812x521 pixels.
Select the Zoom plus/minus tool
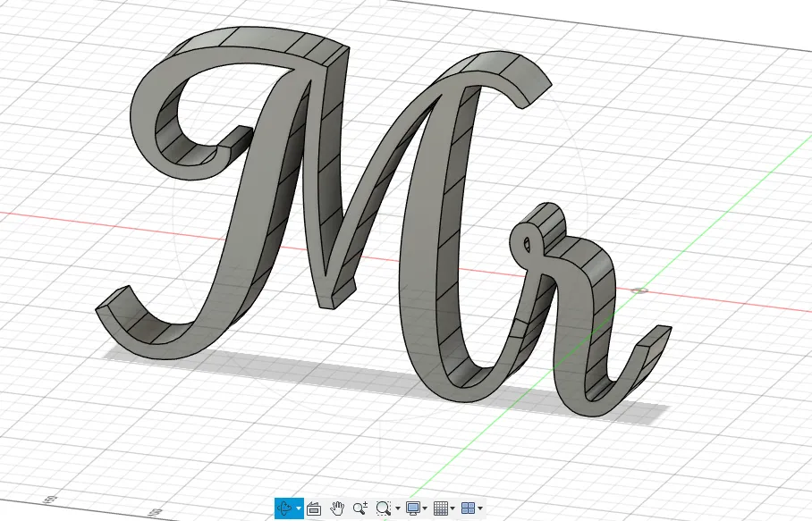359,508
